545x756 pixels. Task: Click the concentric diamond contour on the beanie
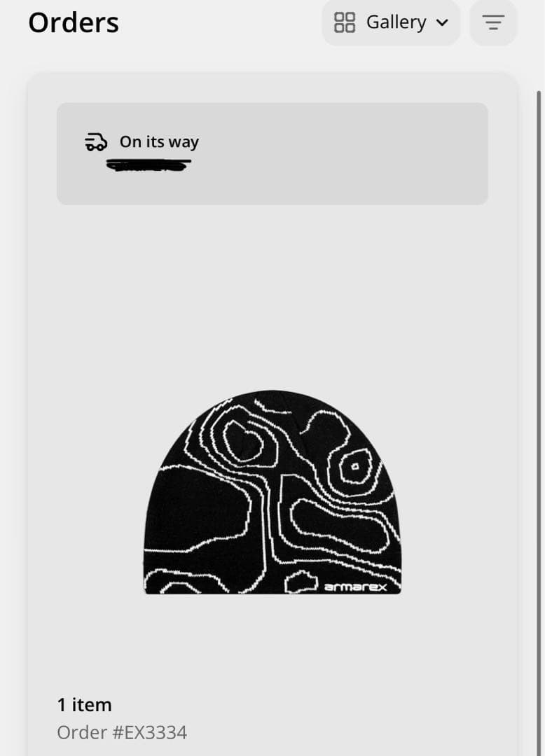tap(355, 466)
